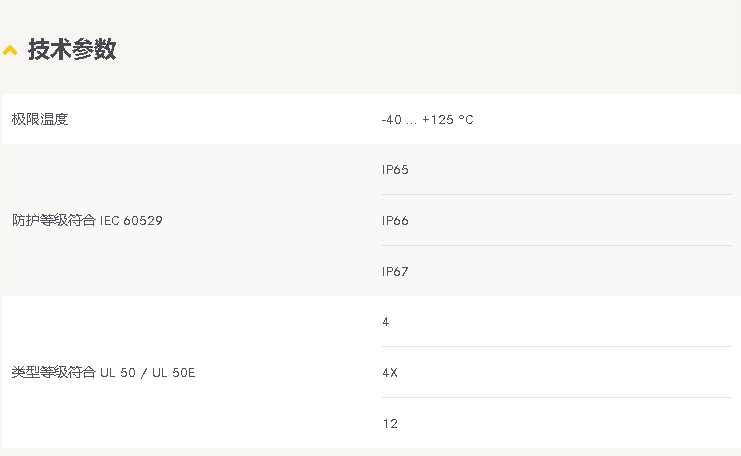
Task: Click the divider line between 4X and 12
Action: point(556,398)
